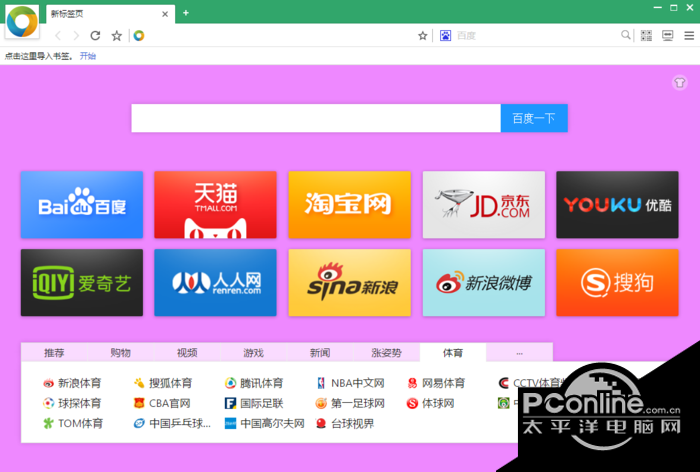Select the 新标签页 tab
Screen dimensions: 700x472
click(109, 14)
